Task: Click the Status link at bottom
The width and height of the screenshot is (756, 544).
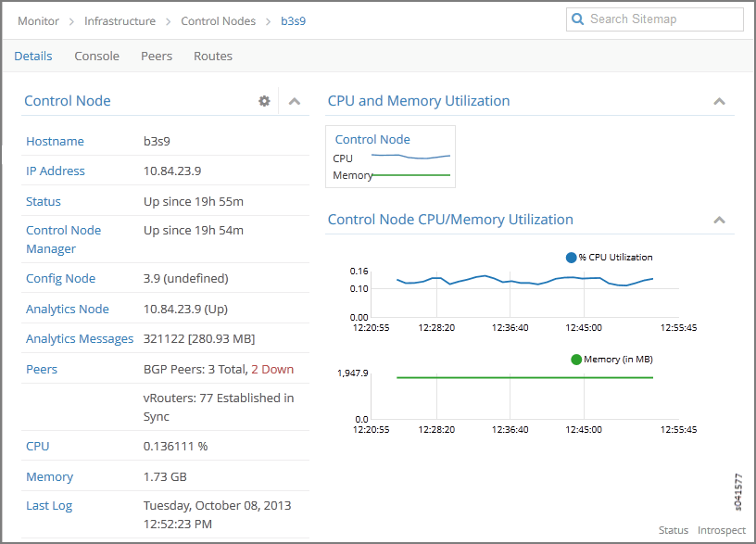Action: (674, 530)
